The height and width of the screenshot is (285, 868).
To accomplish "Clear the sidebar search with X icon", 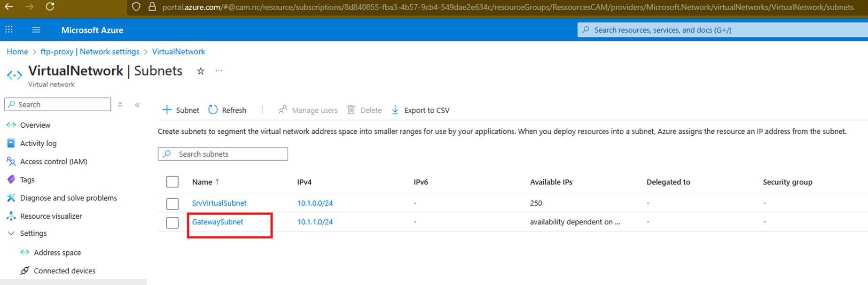I will (x=120, y=105).
